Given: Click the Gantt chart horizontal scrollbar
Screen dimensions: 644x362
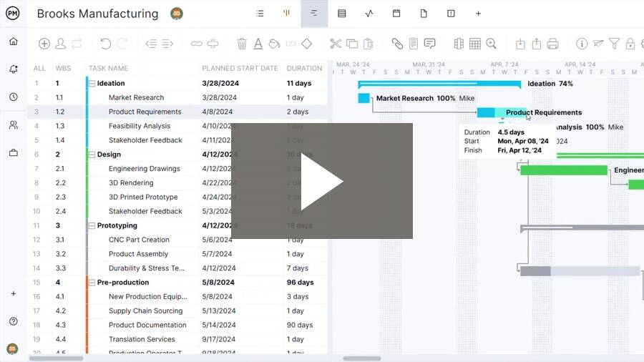Looking at the screenshot, I should [362, 358].
